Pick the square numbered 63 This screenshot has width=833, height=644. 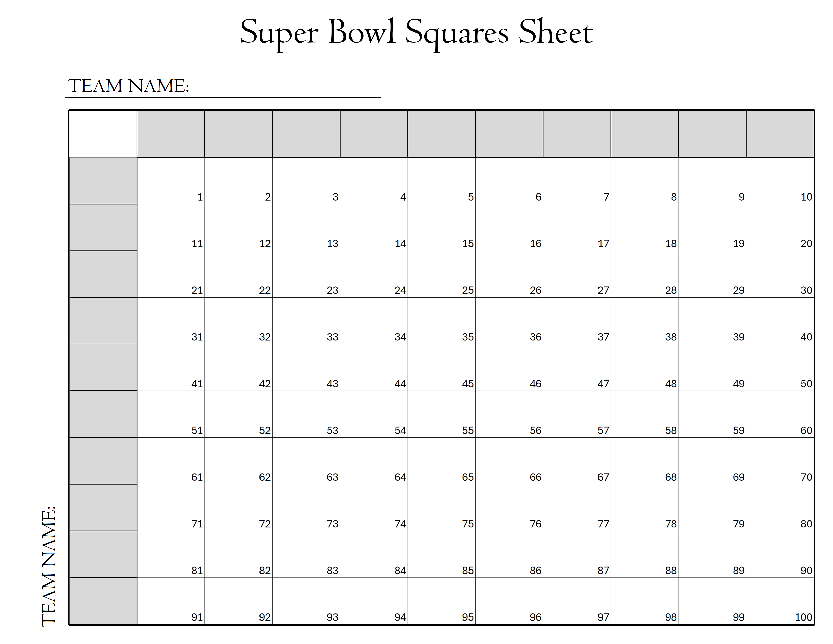point(306,460)
